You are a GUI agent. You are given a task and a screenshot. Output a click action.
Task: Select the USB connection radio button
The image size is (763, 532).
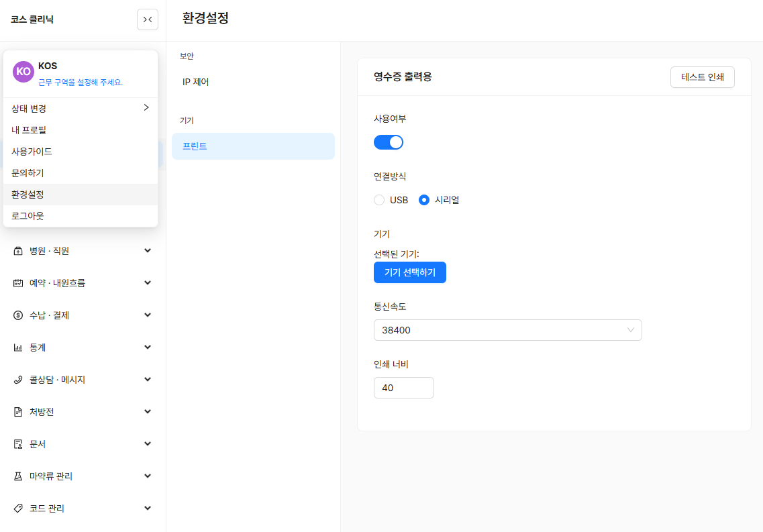click(379, 200)
